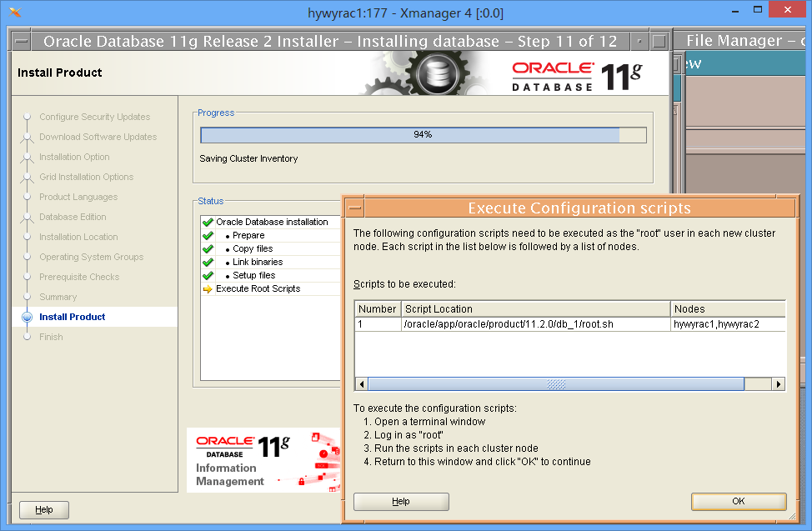
Task: Click the scripts list right scroll arrow
Action: tap(779, 384)
